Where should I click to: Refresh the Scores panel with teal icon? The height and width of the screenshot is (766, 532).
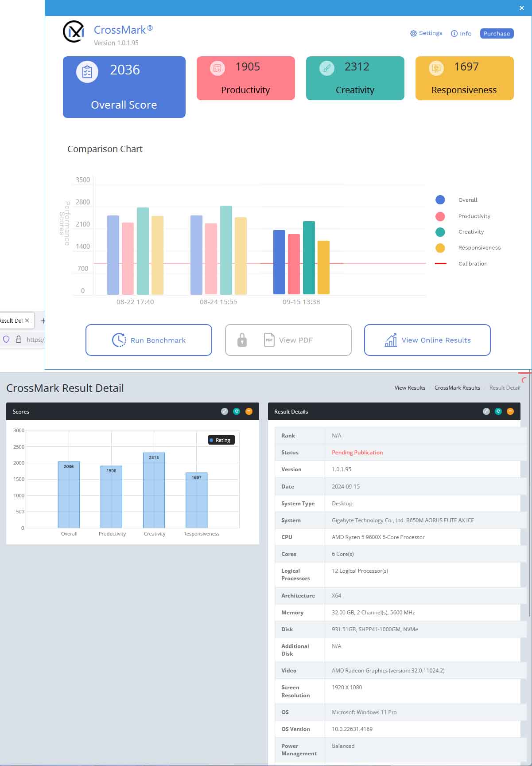click(237, 411)
